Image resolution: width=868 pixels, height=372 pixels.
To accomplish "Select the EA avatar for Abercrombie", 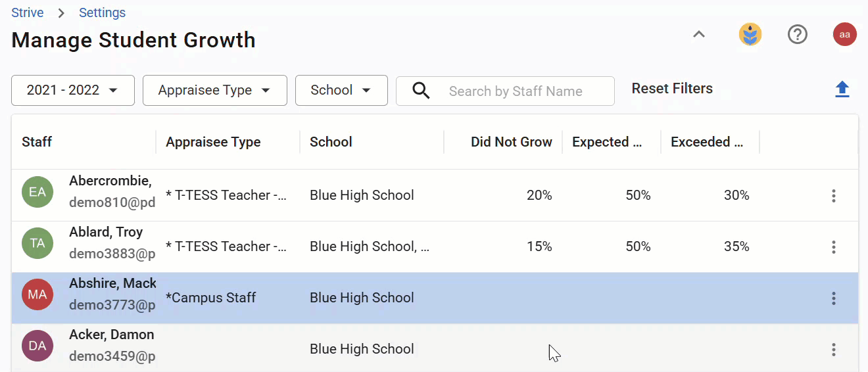I will [x=37, y=192].
